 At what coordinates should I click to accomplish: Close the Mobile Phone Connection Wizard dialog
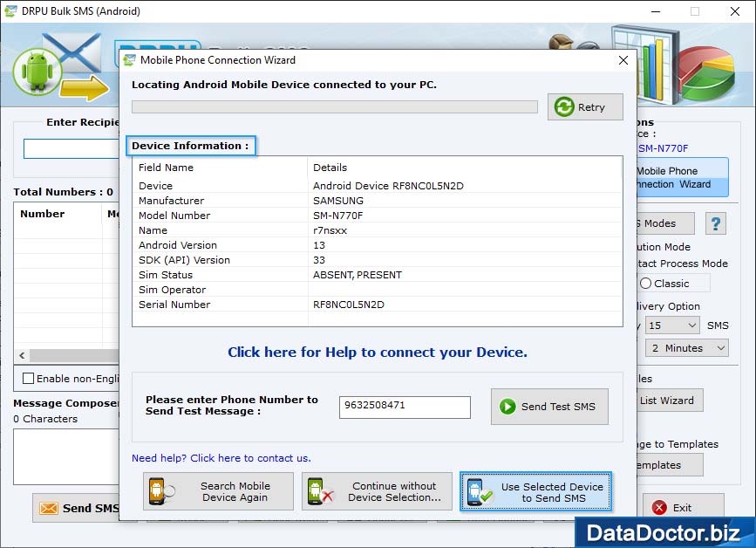click(623, 60)
